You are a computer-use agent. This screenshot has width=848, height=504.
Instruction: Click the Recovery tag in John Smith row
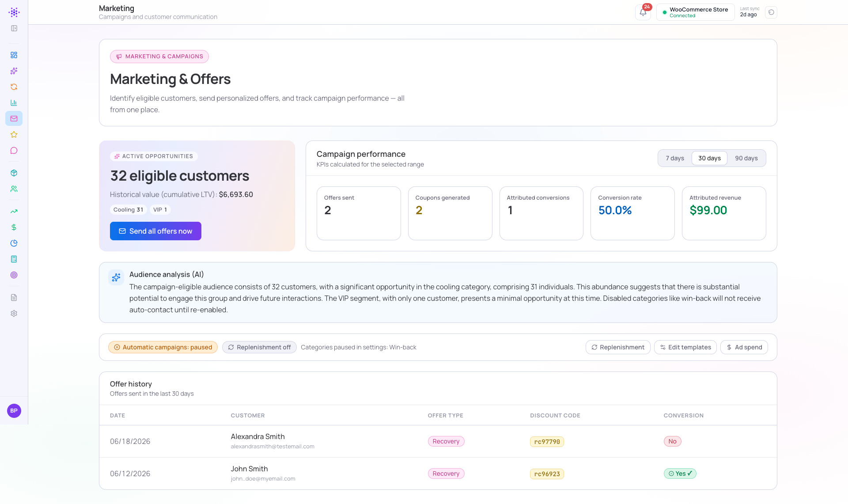[446, 474]
